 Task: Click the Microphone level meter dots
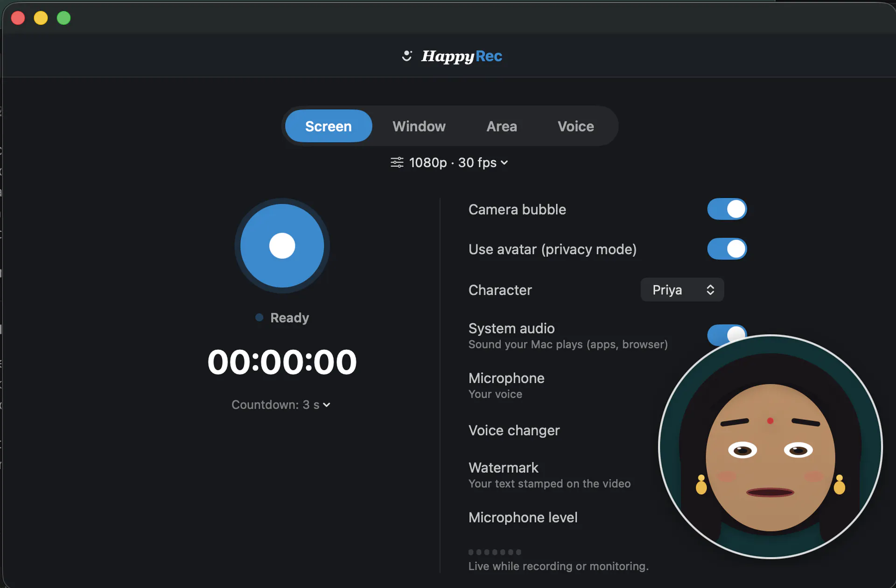(x=495, y=552)
